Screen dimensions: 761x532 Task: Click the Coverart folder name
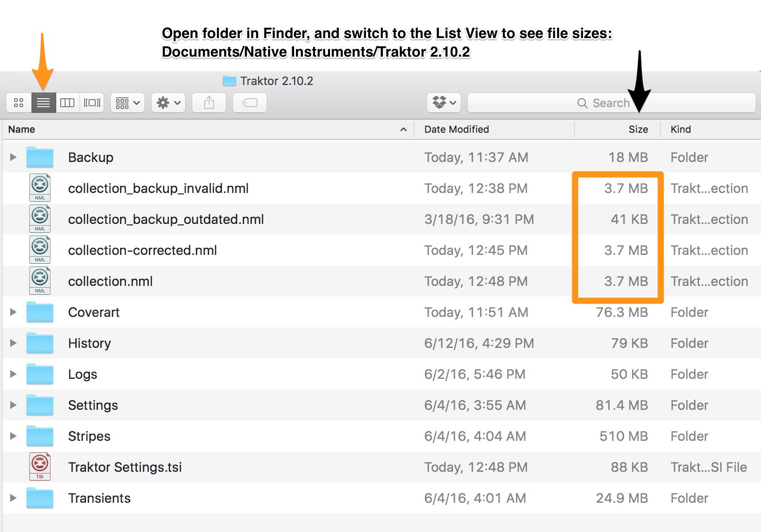94,312
